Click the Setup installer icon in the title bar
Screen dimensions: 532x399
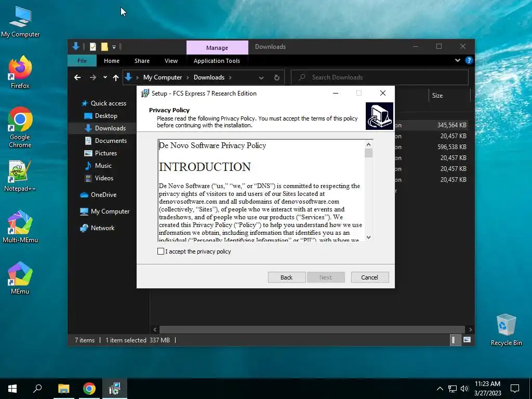click(x=145, y=94)
